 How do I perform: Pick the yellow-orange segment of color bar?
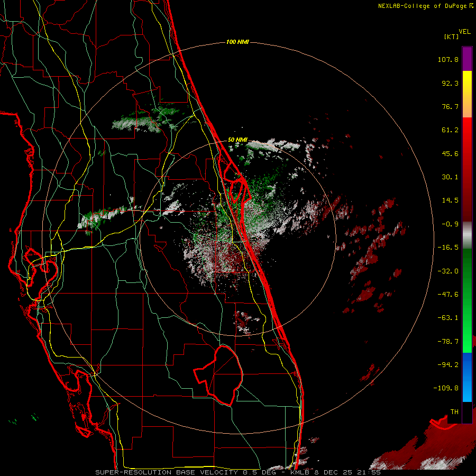pos(467,94)
